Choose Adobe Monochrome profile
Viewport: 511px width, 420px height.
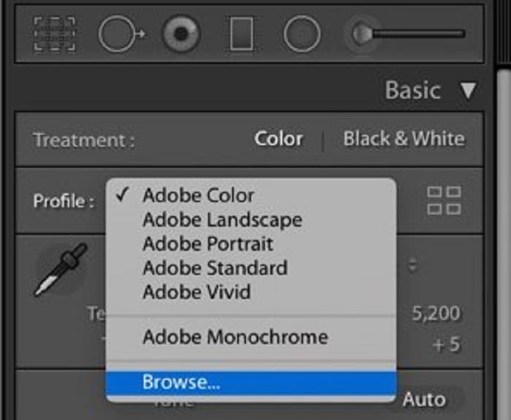pyautogui.click(x=235, y=337)
